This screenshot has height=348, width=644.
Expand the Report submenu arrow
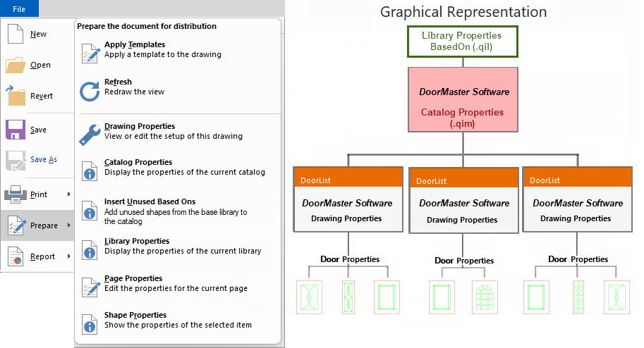[68, 256]
